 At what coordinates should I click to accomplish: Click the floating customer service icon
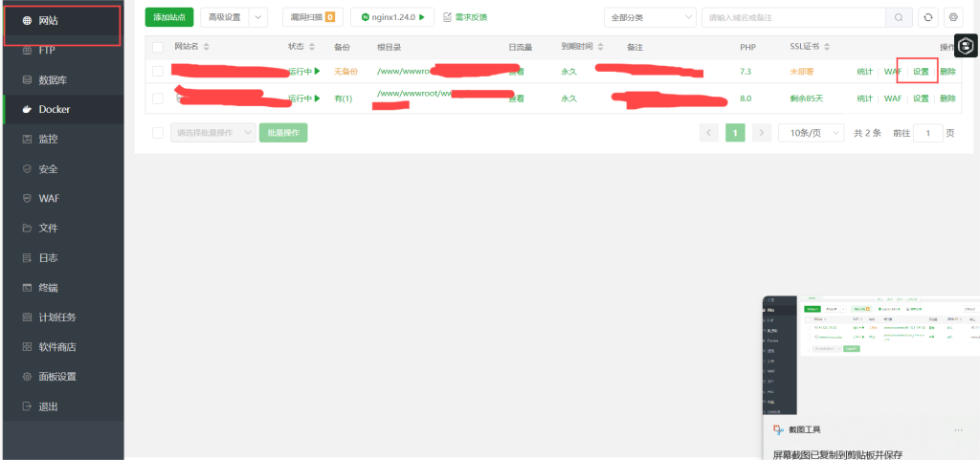pos(966,46)
